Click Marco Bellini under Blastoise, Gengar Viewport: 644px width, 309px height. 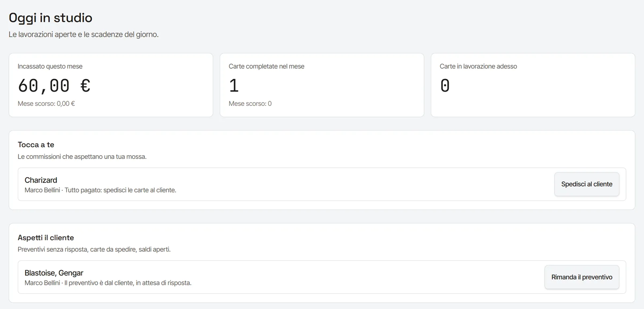(x=42, y=283)
